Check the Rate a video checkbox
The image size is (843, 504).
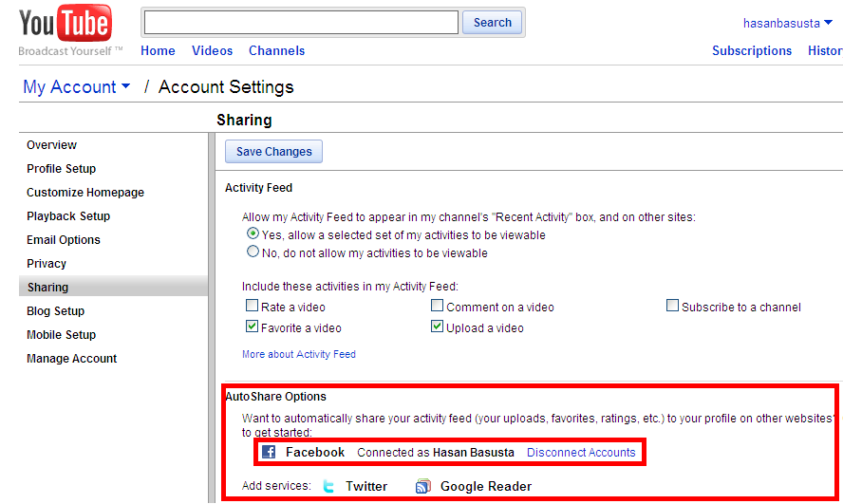[x=253, y=307]
